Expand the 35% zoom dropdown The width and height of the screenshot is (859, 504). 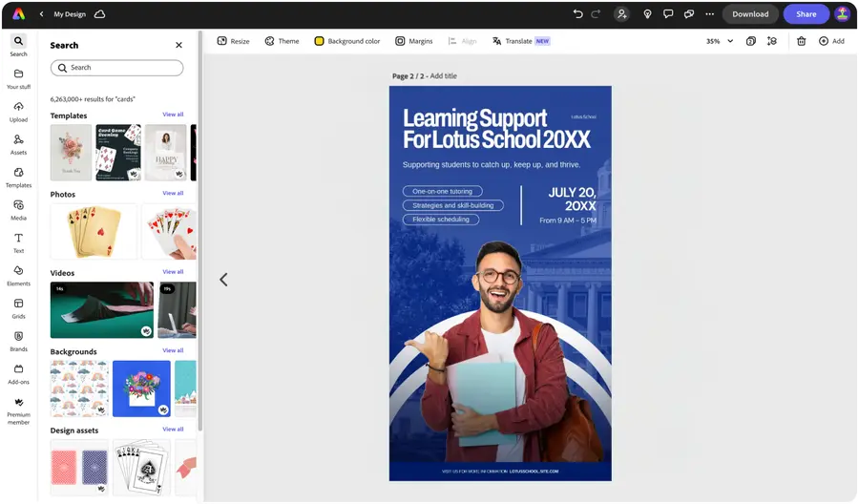(720, 41)
